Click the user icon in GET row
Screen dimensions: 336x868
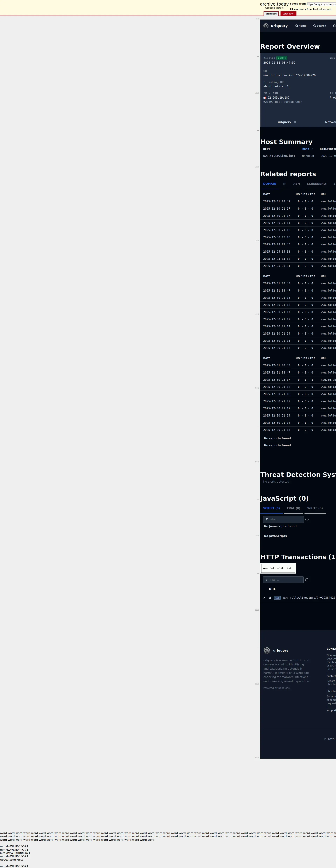[270, 598]
